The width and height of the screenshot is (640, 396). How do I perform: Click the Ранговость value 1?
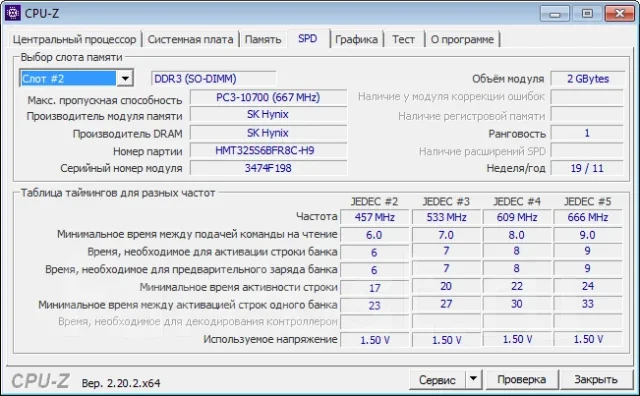tap(587, 133)
